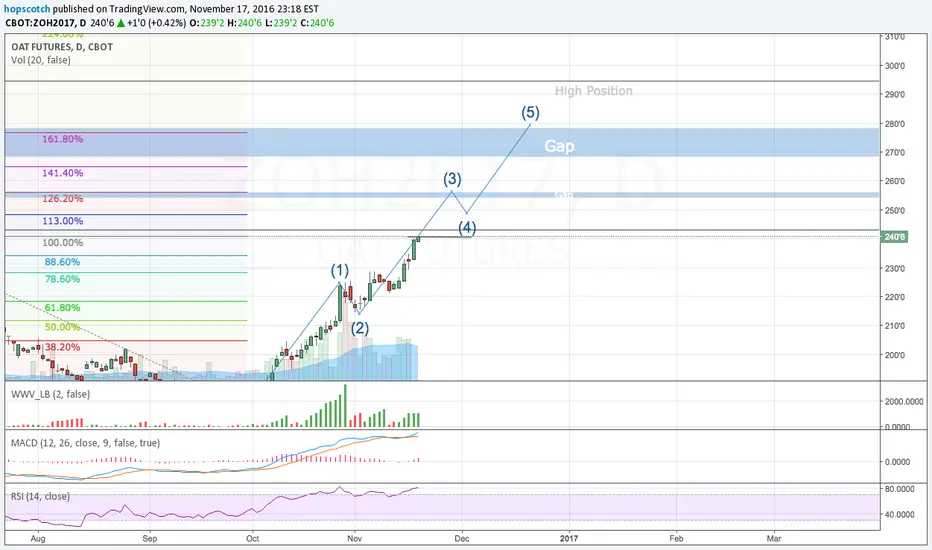Click the Elliott wave (3) label
This screenshot has width=932, height=550.
[x=452, y=178]
